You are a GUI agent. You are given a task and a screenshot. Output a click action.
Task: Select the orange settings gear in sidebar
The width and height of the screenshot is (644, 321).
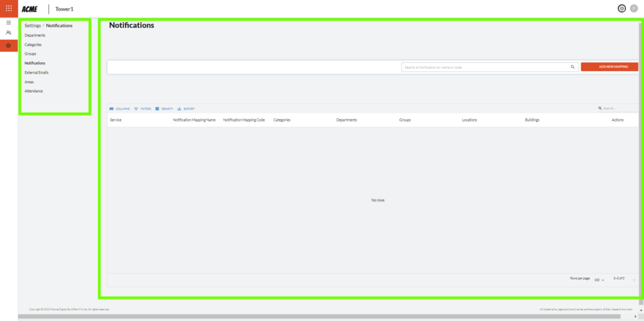9,45
